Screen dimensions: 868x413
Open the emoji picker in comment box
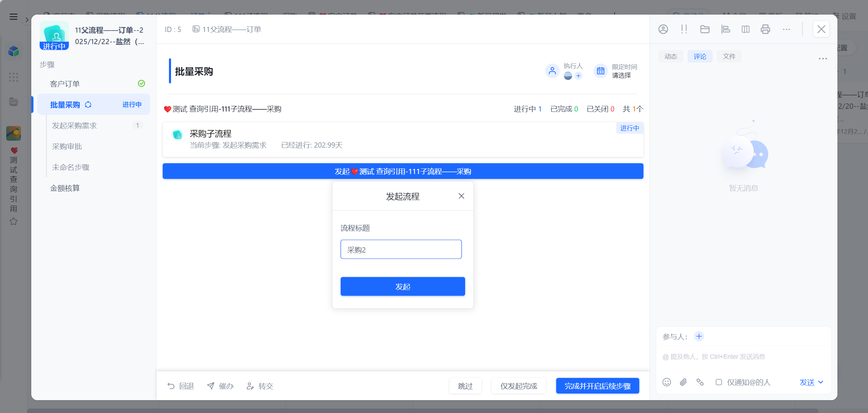click(x=666, y=382)
